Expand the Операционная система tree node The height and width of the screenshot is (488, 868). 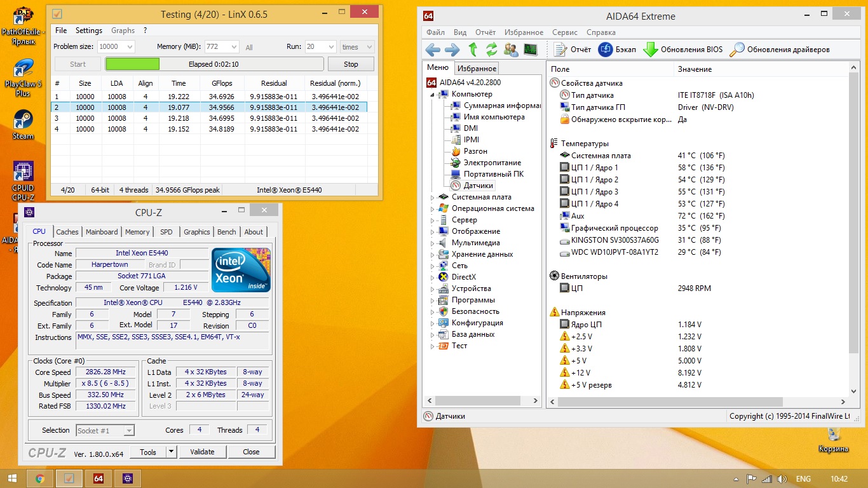point(433,208)
